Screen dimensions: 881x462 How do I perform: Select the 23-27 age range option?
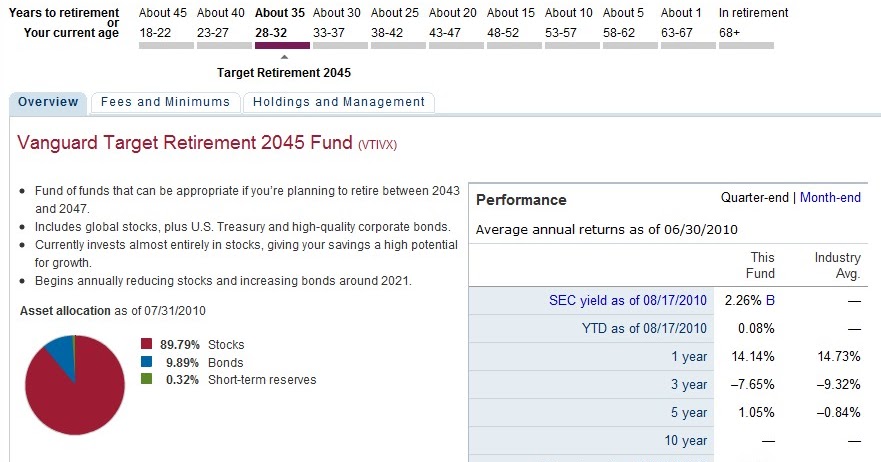[224, 26]
